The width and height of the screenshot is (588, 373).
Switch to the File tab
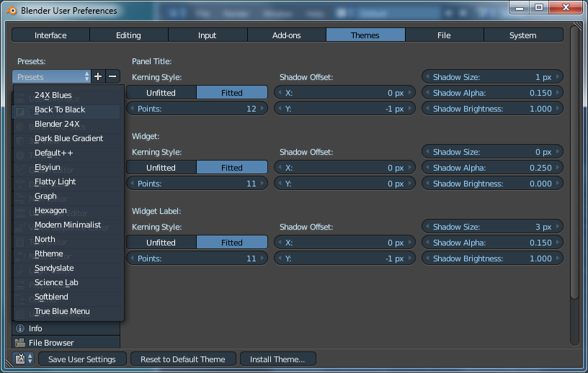[444, 35]
